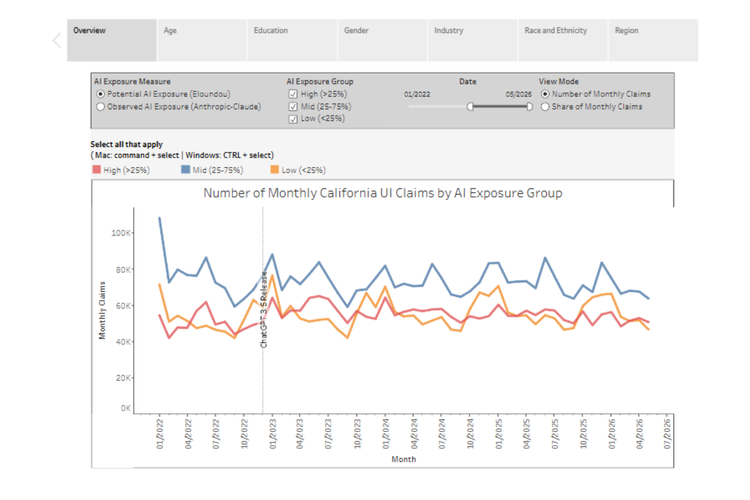Click the date slider start handle
This screenshot has width=750, height=500.
[x=470, y=107]
